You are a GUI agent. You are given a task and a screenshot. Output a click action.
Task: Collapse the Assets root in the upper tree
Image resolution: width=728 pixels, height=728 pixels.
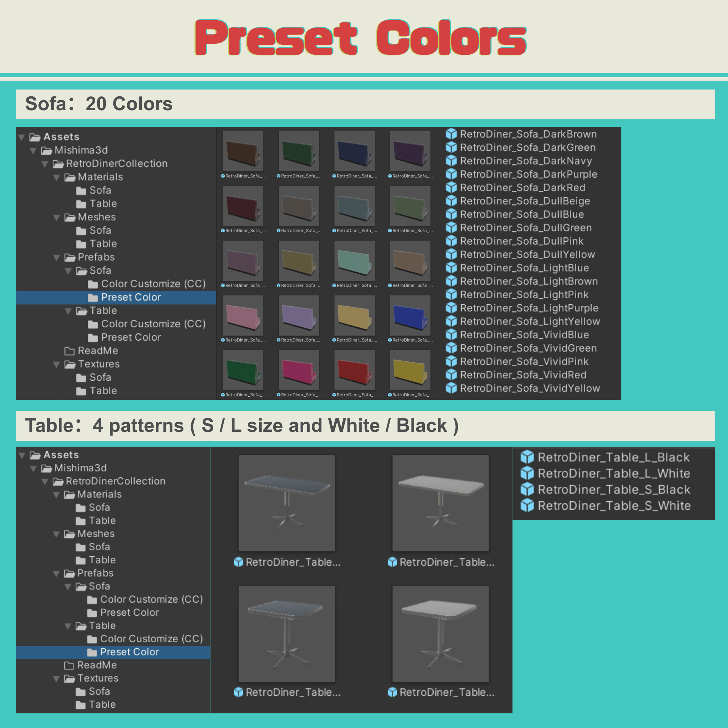coord(22,137)
